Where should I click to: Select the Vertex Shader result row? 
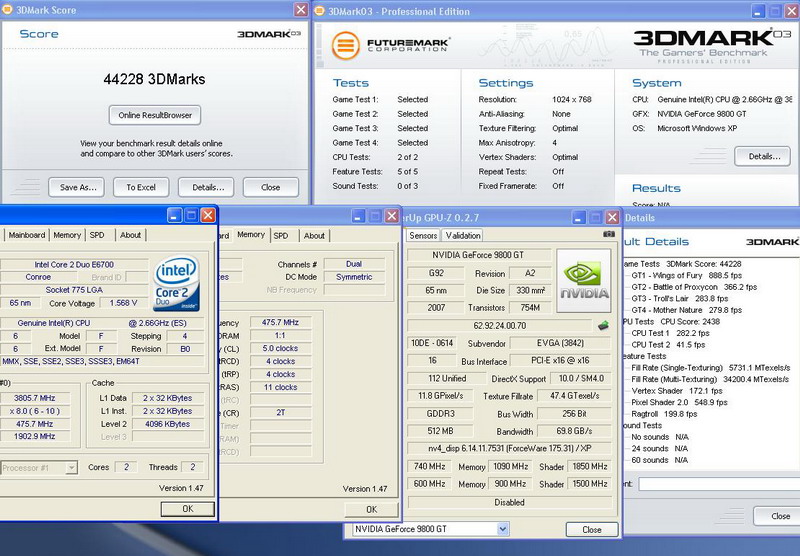[677, 391]
